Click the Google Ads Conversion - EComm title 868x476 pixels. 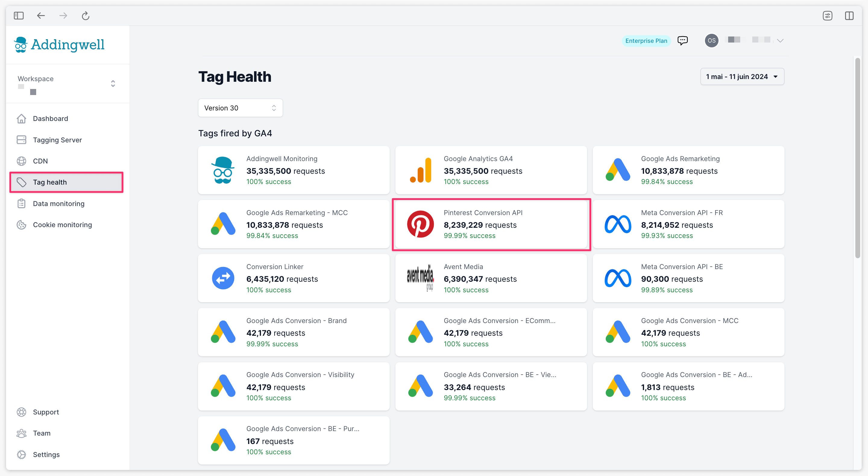[x=499, y=320]
